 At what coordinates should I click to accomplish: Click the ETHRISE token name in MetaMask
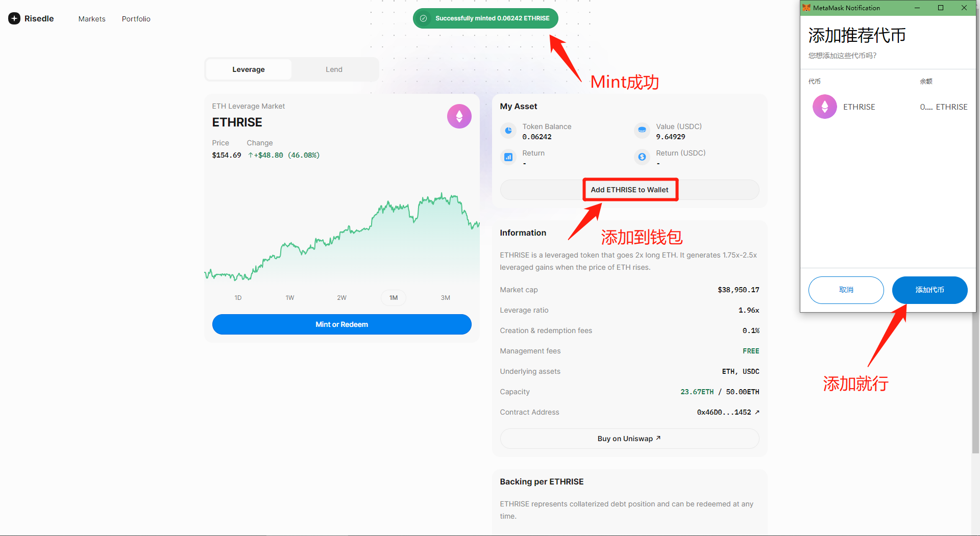tap(859, 107)
